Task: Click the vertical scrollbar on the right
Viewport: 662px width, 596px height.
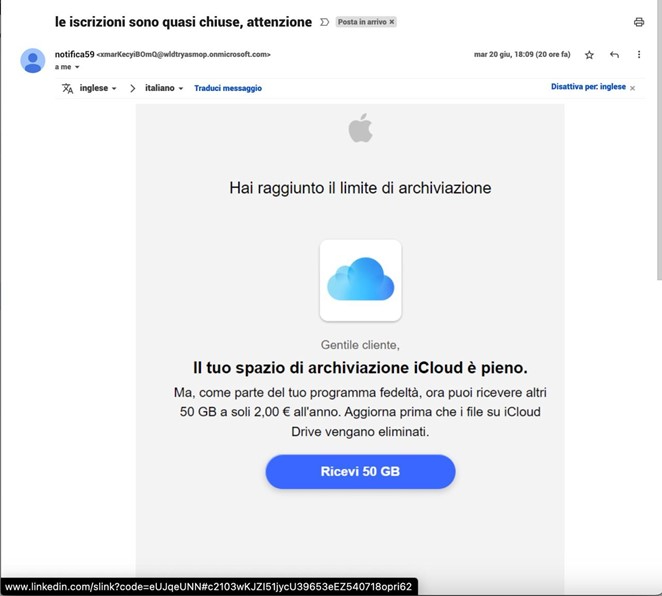Action: click(659, 139)
